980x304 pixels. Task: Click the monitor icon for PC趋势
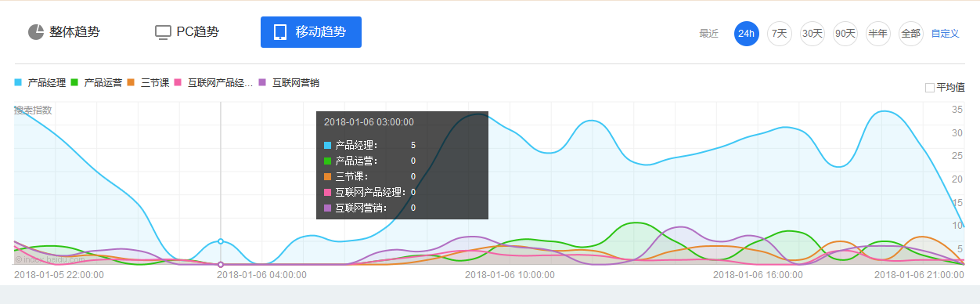163,32
